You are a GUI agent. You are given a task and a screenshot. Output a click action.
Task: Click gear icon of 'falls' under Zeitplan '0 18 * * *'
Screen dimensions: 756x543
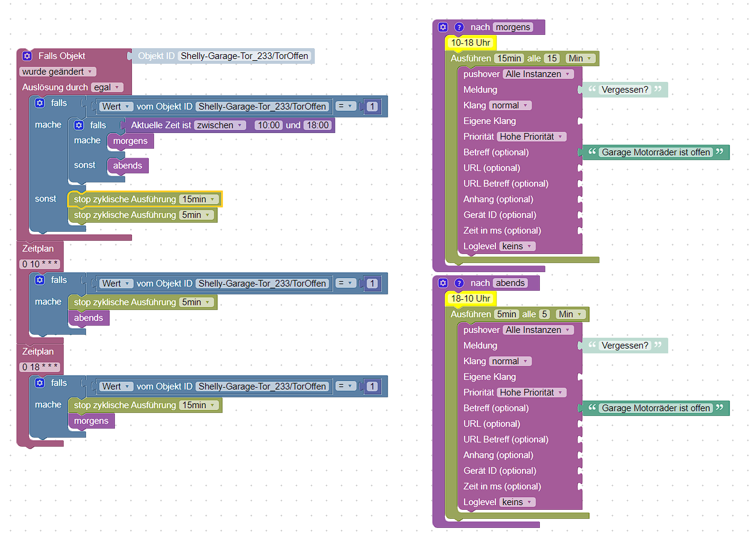point(40,383)
